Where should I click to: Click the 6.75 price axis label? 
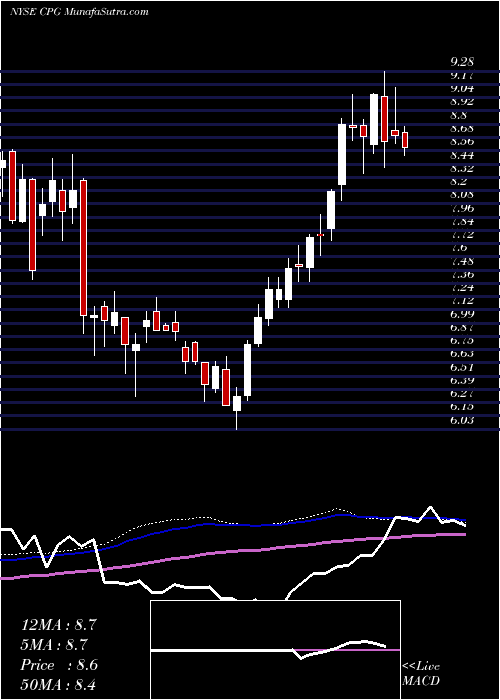tap(462, 341)
